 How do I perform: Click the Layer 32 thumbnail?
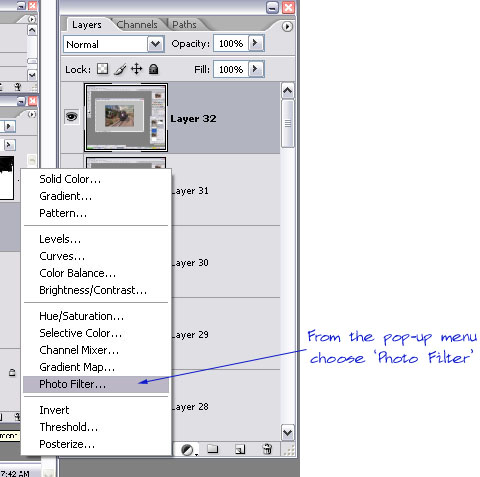126,117
